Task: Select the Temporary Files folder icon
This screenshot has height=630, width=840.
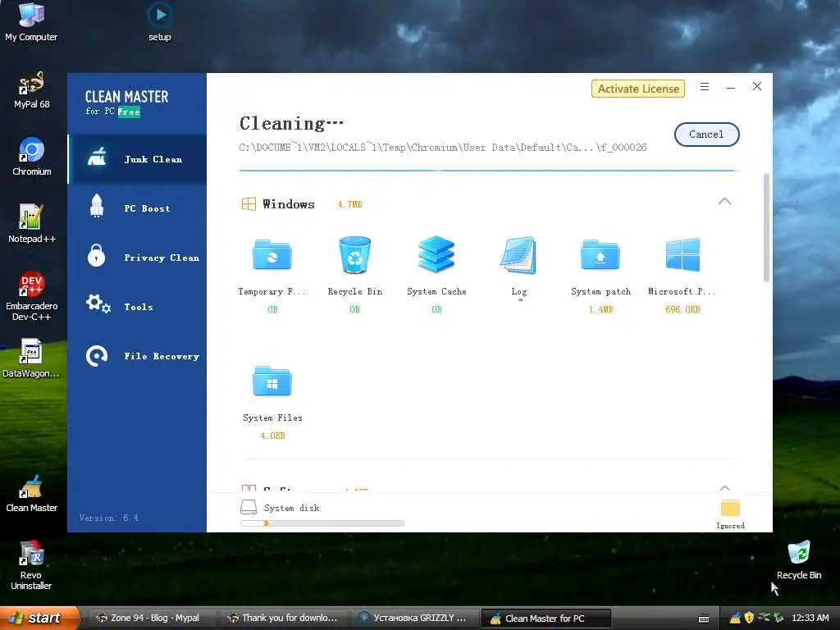Action: coord(272,254)
